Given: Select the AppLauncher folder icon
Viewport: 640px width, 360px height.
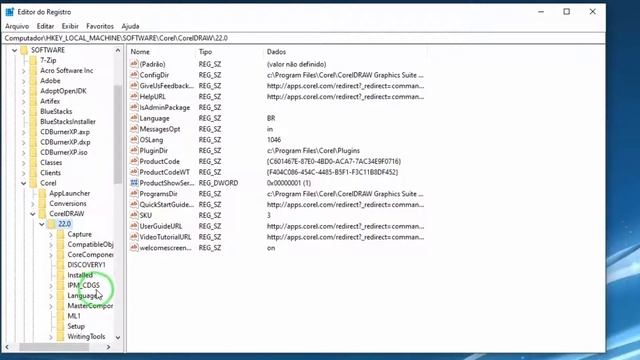Looking at the screenshot, I should (42, 193).
